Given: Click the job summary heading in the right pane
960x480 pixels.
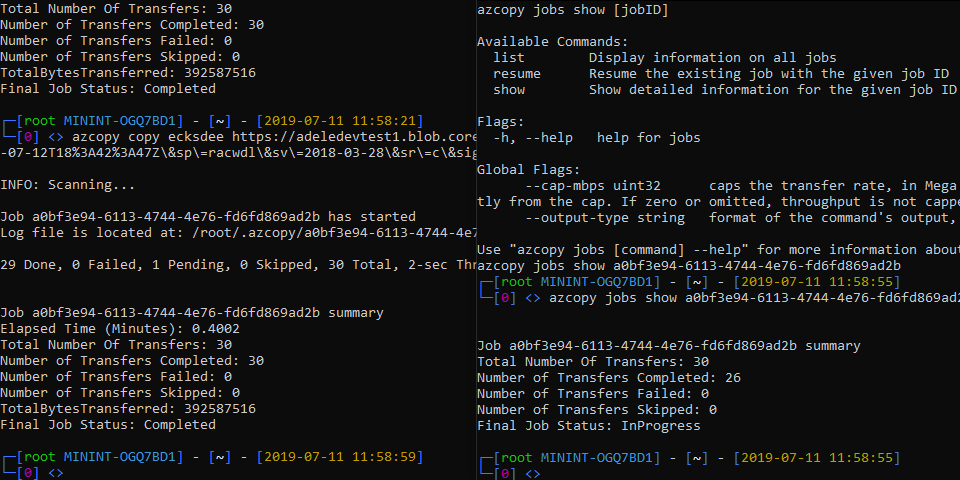Looking at the screenshot, I should 669,346.
